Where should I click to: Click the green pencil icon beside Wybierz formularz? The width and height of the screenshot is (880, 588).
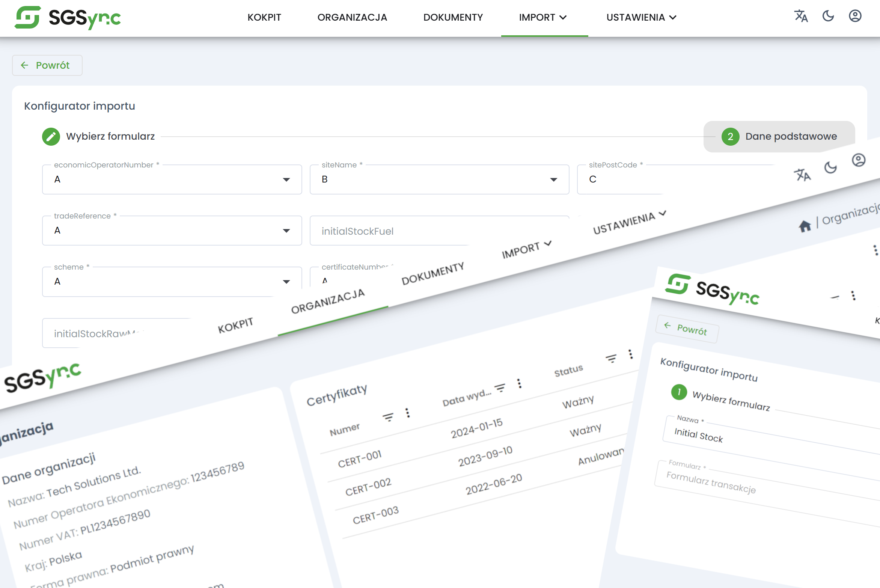pos(51,137)
